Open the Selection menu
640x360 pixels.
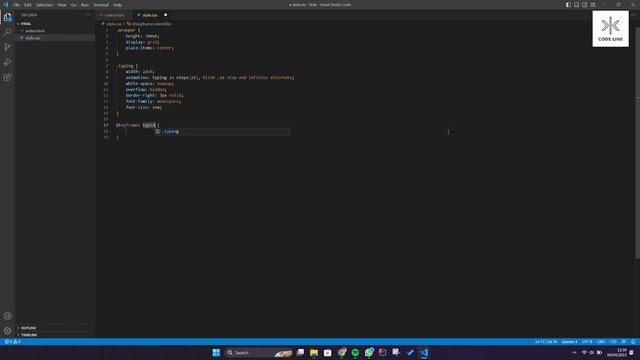[x=44, y=5]
